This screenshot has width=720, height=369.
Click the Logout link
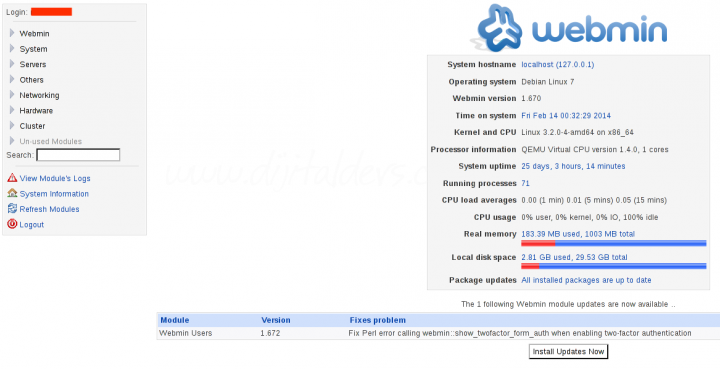pos(32,224)
